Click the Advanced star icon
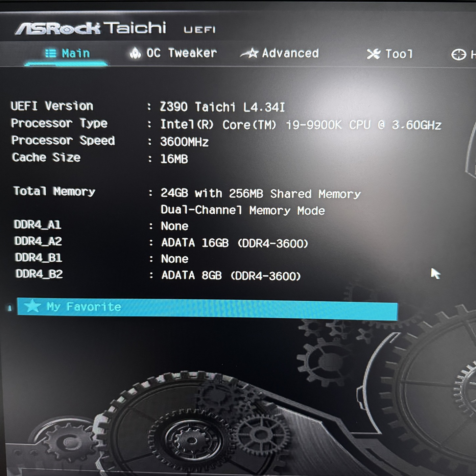 [x=250, y=53]
